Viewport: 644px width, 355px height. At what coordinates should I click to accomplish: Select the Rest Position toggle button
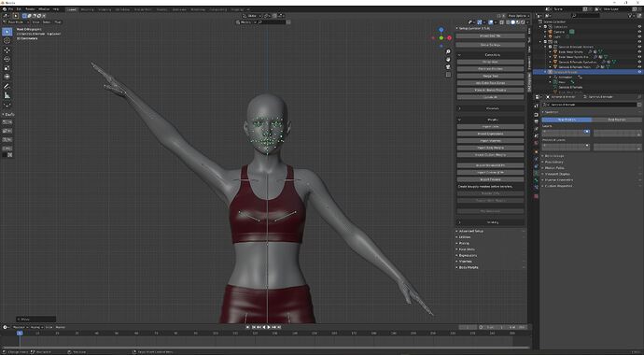click(617, 120)
